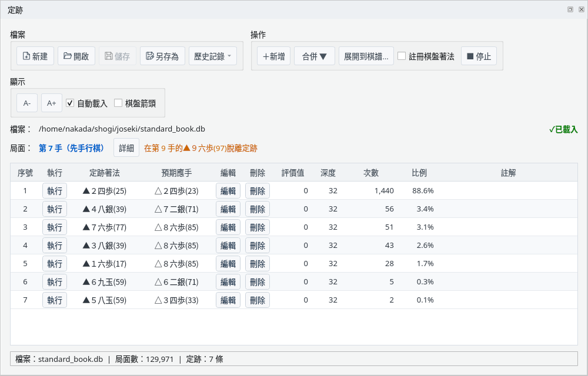Execute move ▲２四歩(25) in row 1
Image resolution: width=588 pixels, height=376 pixels.
click(x=55, y=190)
